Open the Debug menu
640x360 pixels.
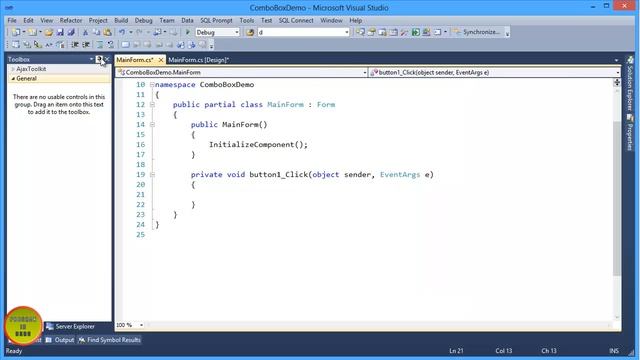(x=143, y=20)
